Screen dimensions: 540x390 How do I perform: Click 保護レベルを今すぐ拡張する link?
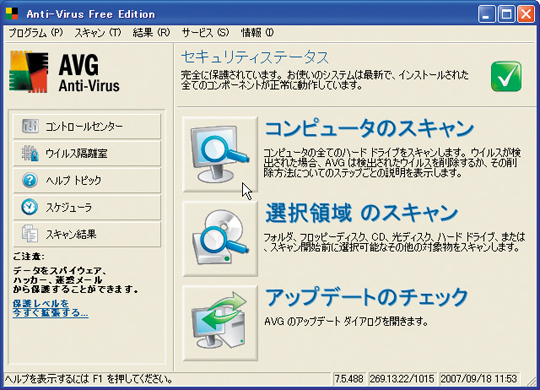(50, 308)
